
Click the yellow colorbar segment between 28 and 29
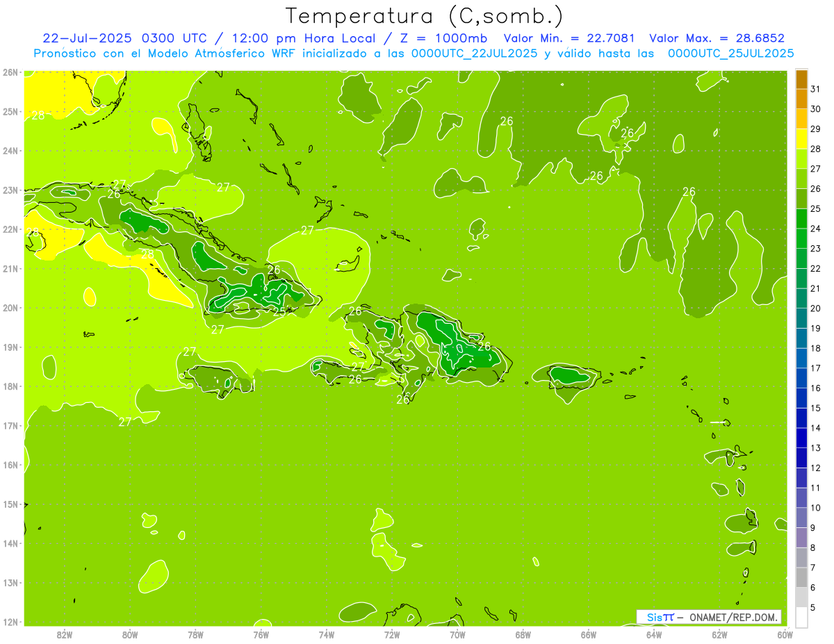pos(801,139)
